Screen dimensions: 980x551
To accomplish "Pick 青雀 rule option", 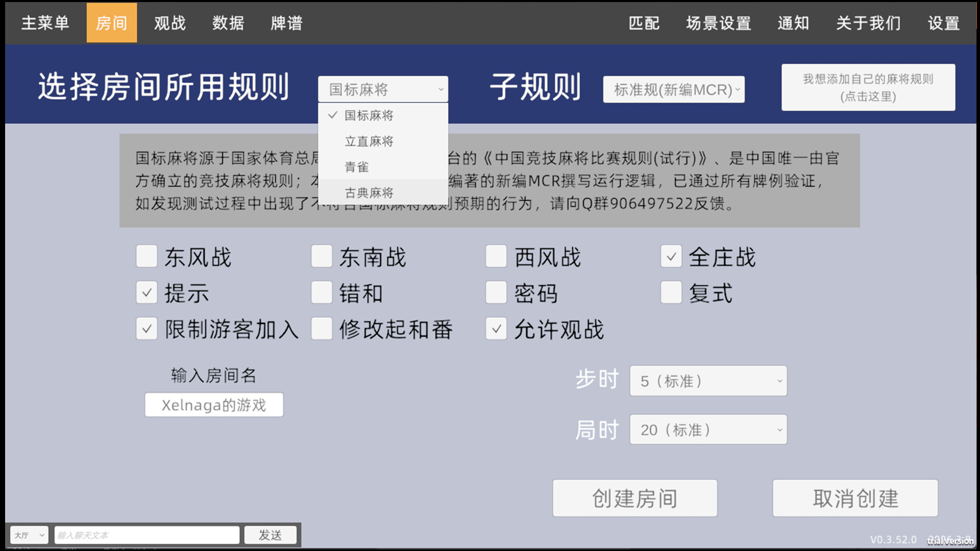I will (357, 167).
